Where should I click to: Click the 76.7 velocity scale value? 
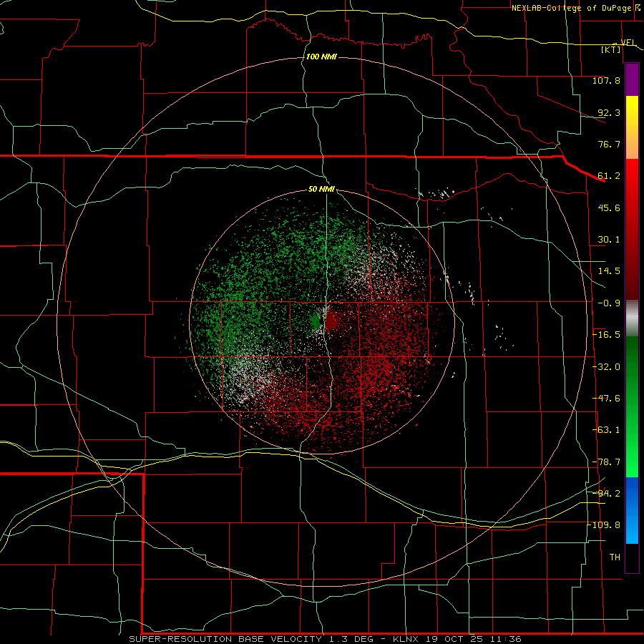(609, 144)
